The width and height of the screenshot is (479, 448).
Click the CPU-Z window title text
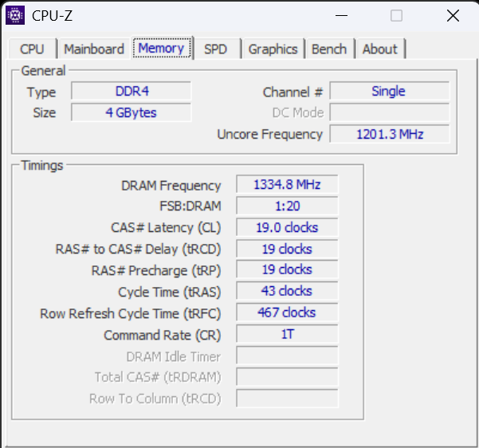click(53, 16)
